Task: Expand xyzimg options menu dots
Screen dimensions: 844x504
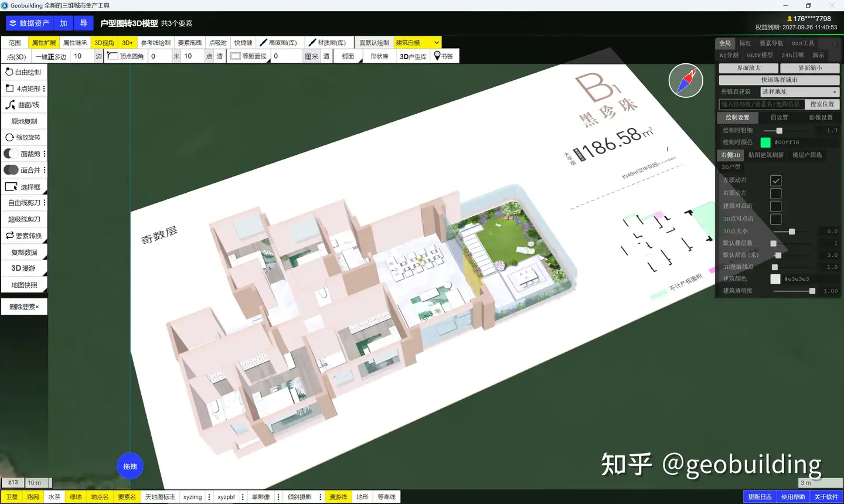Action: (209, 497)
